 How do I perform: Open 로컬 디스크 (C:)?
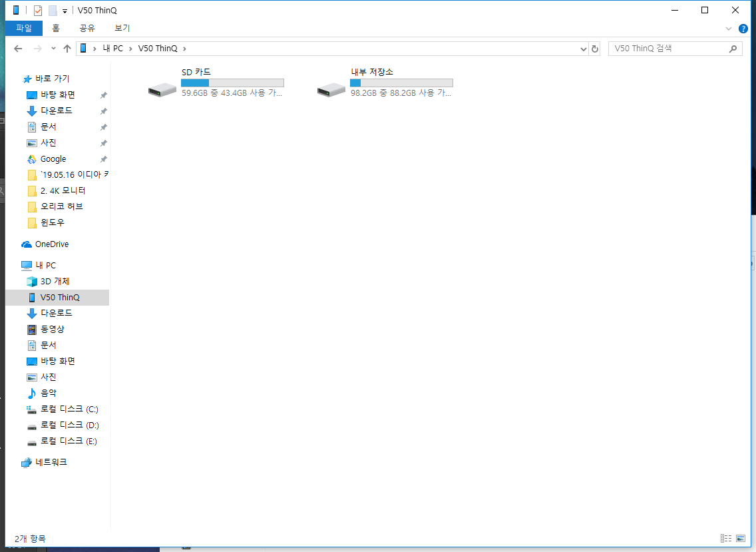tap(69, 410)
